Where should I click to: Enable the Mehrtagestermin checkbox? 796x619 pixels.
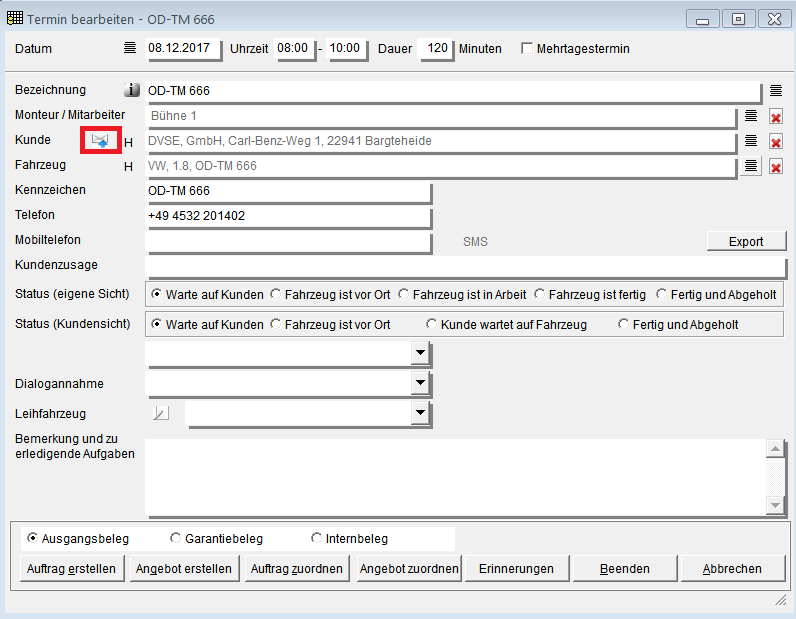pyautogui.click(x=527, y=49)
